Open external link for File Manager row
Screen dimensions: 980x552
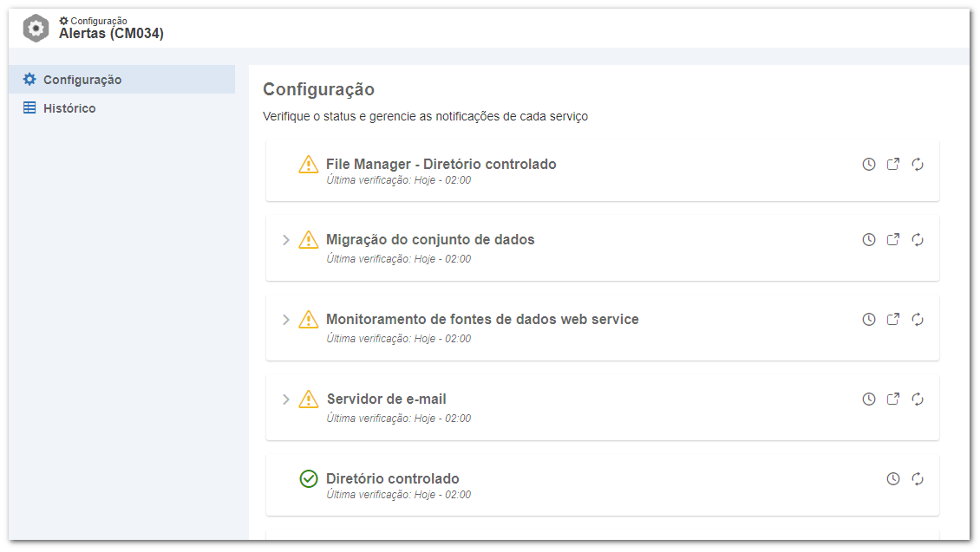[893, 165]
